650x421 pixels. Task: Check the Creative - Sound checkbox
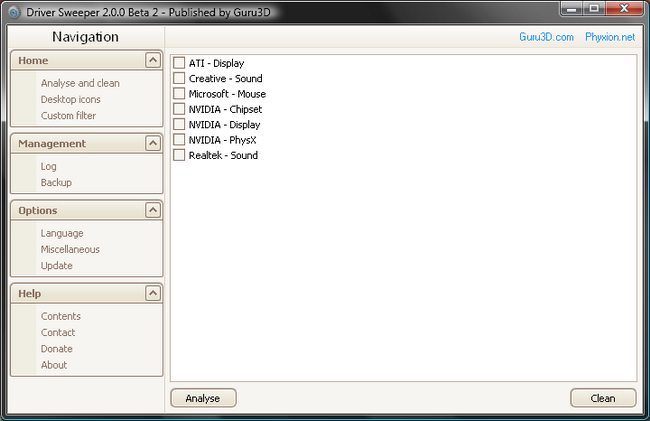(179, 78)
